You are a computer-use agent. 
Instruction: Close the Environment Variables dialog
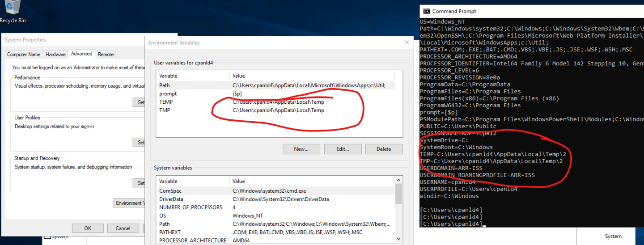click(x=407, y=42)
